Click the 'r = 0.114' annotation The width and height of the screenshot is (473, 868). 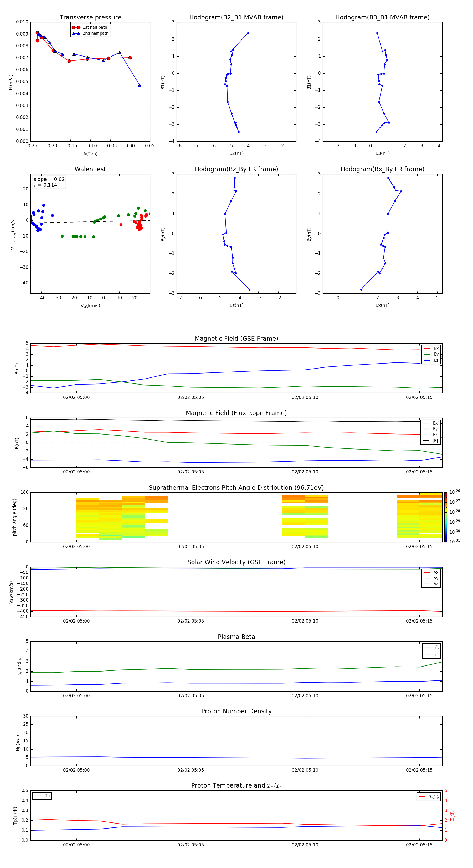coord(45,185)
